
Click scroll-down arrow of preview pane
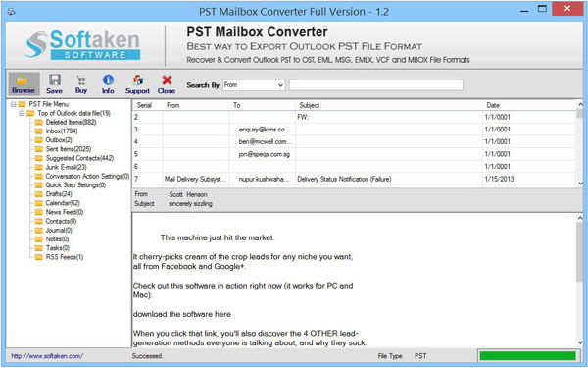(580, 342)
